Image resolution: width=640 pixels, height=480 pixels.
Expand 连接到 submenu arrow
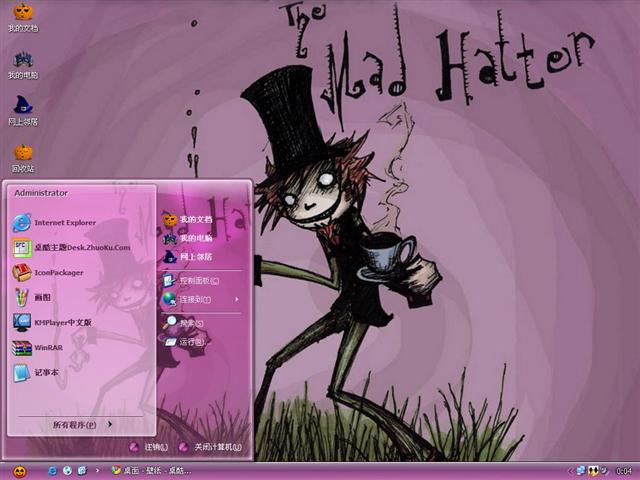[237, 300]
